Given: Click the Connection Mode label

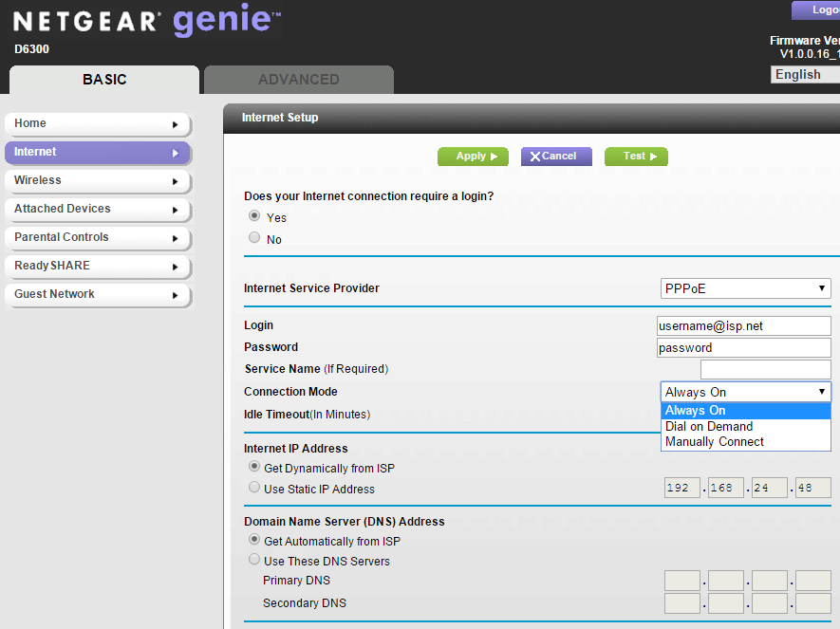Looking at the screenshot, I should (290, 392).
